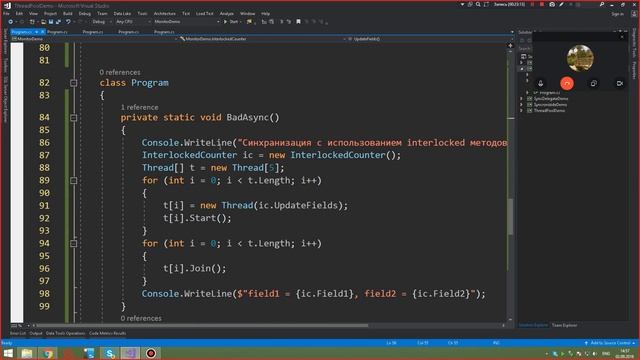Click the Save All toolbar icon
Viewport: 640px width, 360px height.
point(58,22)
